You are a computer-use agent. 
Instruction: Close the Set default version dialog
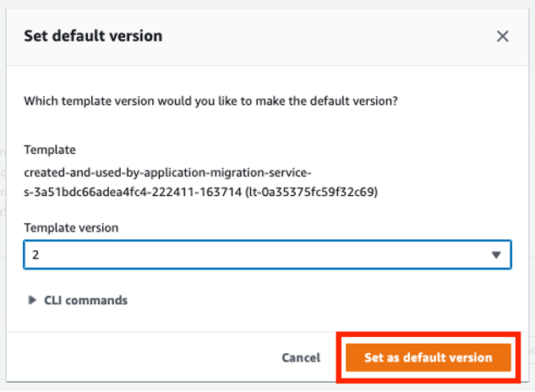(x=502, y=36)
